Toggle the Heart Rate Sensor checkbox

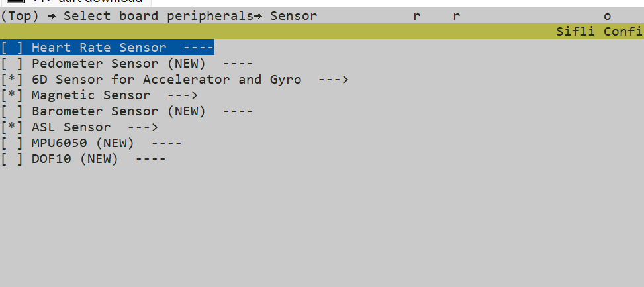click(11, 48)
